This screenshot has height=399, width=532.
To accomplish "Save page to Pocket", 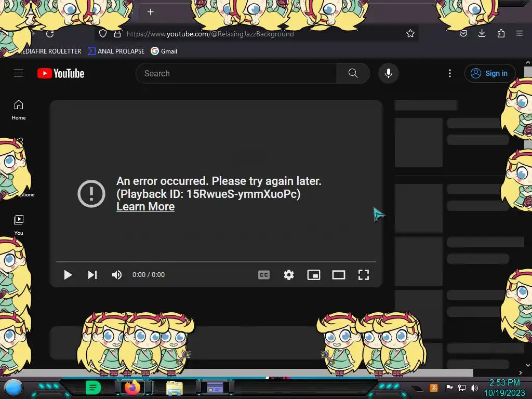I will 463,34.
